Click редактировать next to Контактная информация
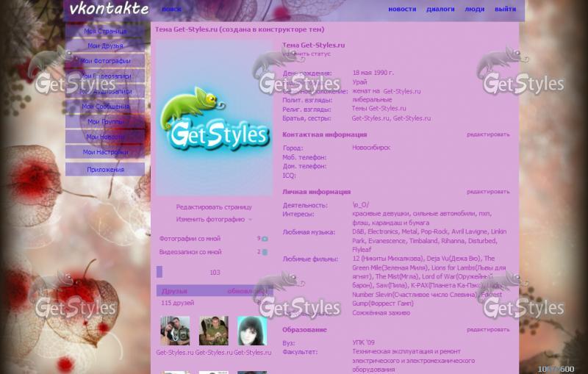Viewport: 588px width, 374px height. [487, 134]
